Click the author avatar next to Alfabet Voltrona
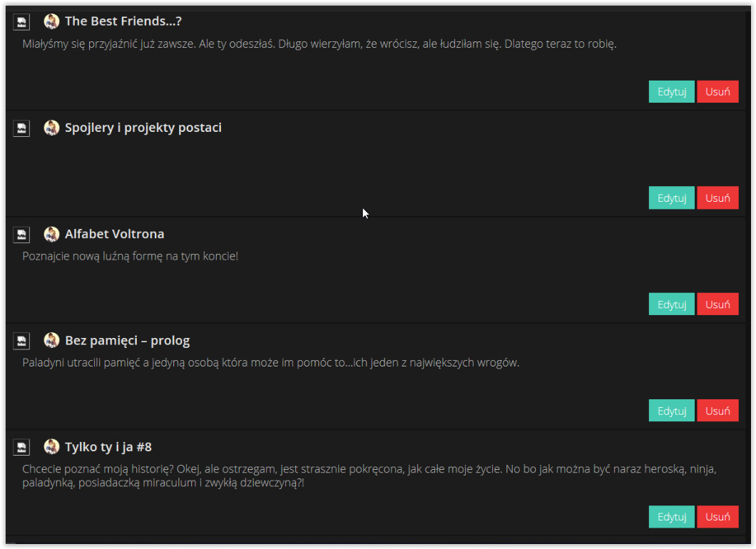 [51, 234]
